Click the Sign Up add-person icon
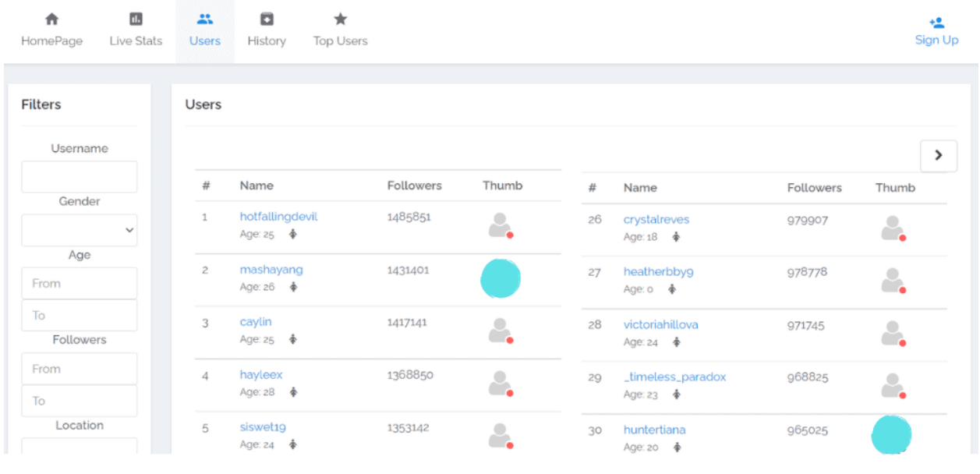The width and height of the screenshot is (980, 474). click(937, 23)
